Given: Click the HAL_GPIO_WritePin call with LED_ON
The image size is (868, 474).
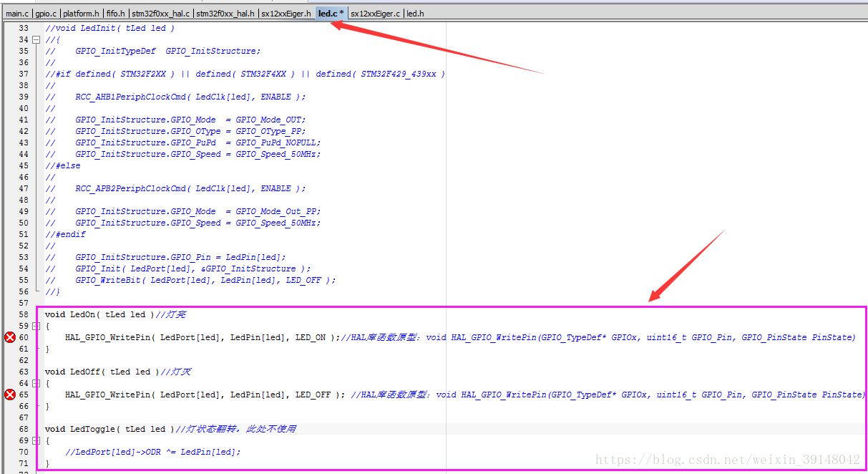Looking at the screenshot, I should click(x=203, y=337).
